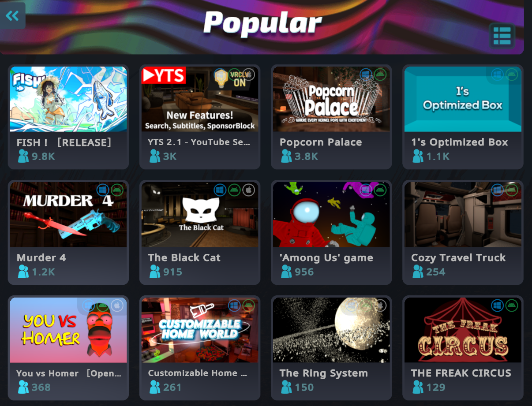This screenshot has width=532, height=406.
Task: Open the You vs Homer world
Action: [68, 348]
